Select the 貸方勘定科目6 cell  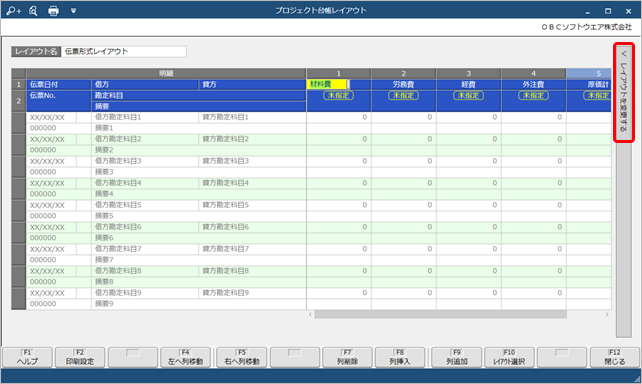pyautogui.click(x=252, y=227)
